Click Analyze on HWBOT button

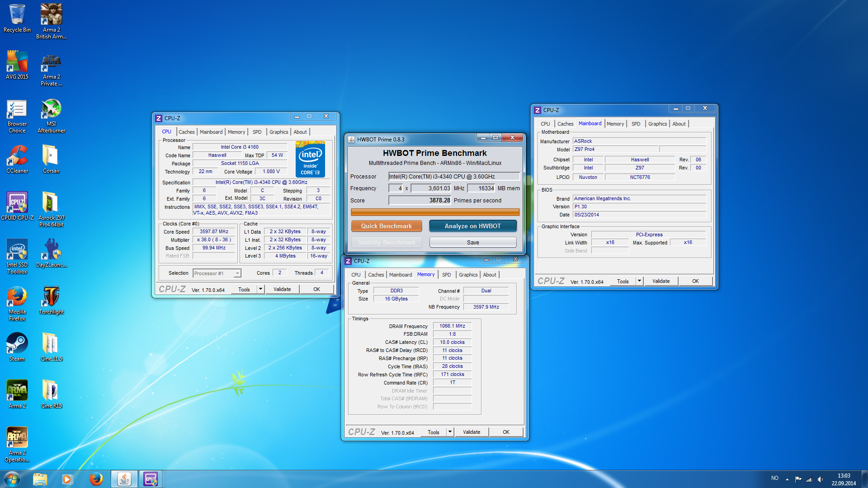pos(473,226)
